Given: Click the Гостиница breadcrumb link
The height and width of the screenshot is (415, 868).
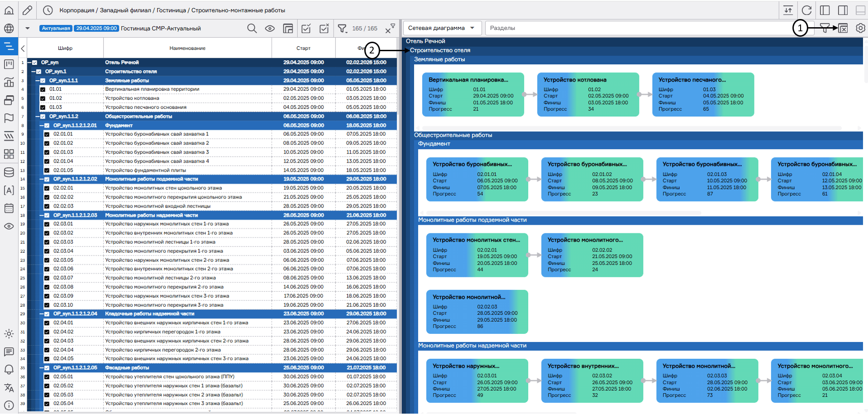Looking at the screenshot, I should click(x=171, y=10).
